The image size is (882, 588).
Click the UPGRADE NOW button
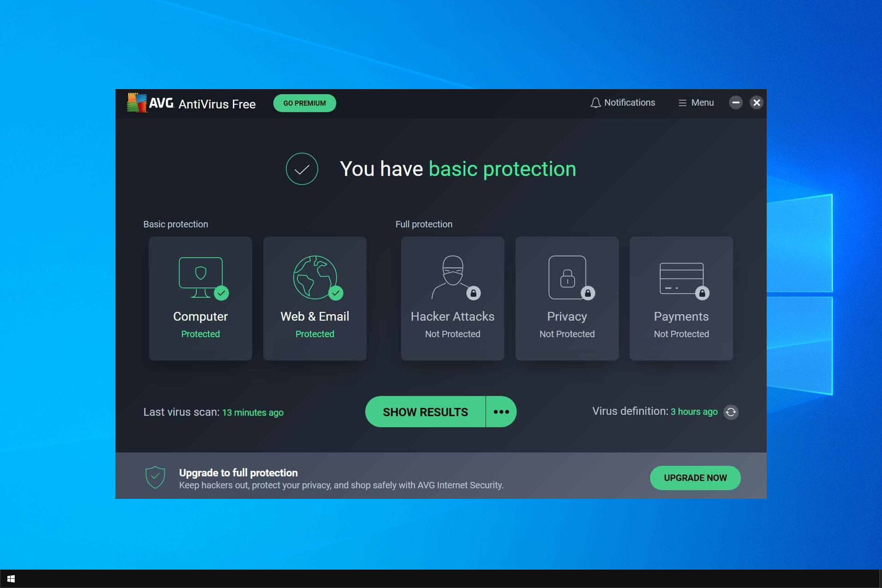(695, 478)
